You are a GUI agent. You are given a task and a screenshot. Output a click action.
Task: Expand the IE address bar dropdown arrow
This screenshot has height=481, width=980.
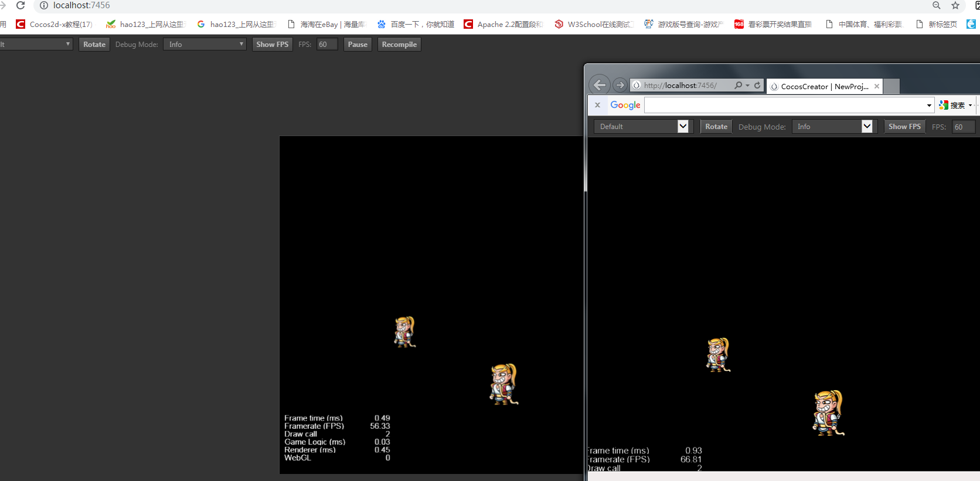click(747, 86)
